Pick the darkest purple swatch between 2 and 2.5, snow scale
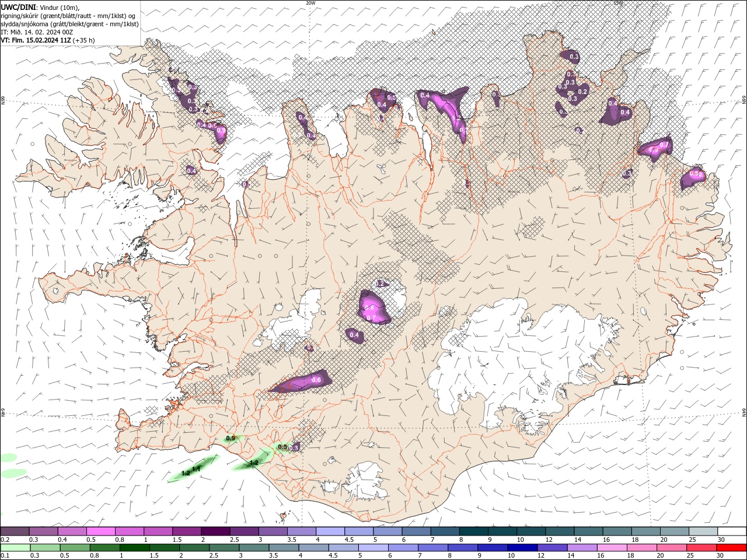The image size is (747, 560). [x=215, y=531]
